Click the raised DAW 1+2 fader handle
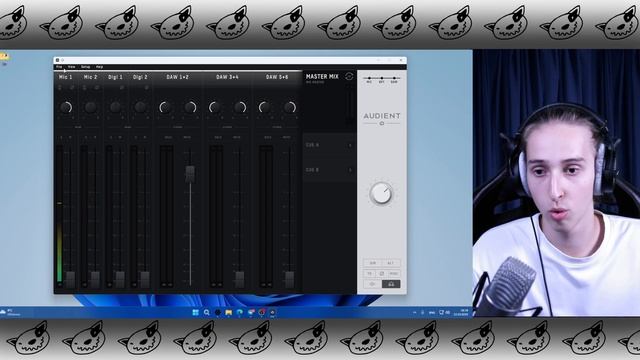This screenshot has height=360, width=640. tap(190, 174)
